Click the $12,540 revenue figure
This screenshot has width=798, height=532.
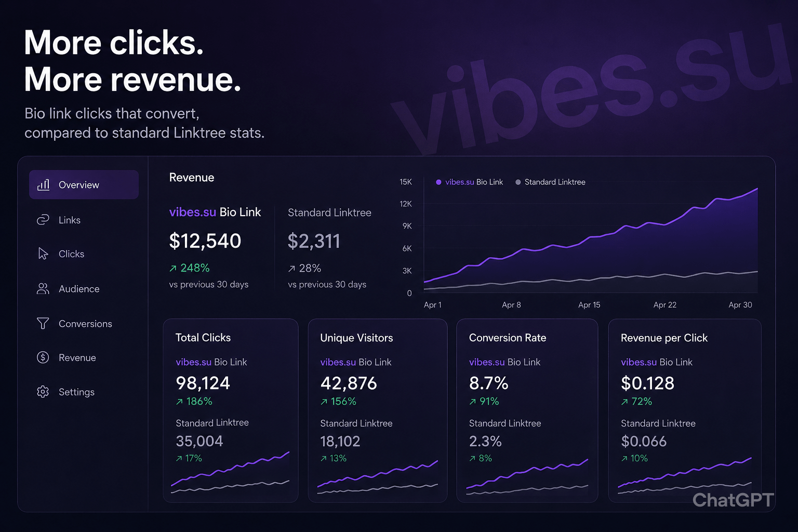(205, 241)
